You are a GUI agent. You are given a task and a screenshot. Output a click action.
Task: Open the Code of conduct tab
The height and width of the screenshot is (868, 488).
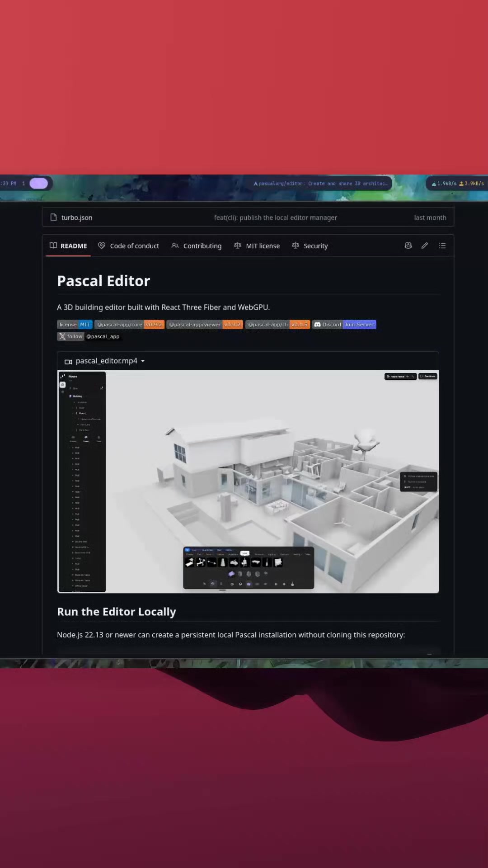[128, 245]
